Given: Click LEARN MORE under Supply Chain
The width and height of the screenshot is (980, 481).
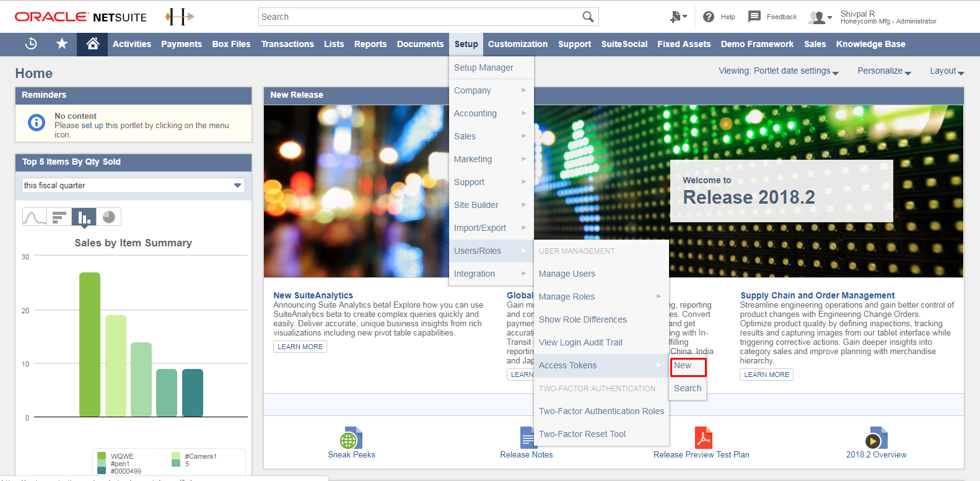Looking at the screenshot, I should (766, 375).
